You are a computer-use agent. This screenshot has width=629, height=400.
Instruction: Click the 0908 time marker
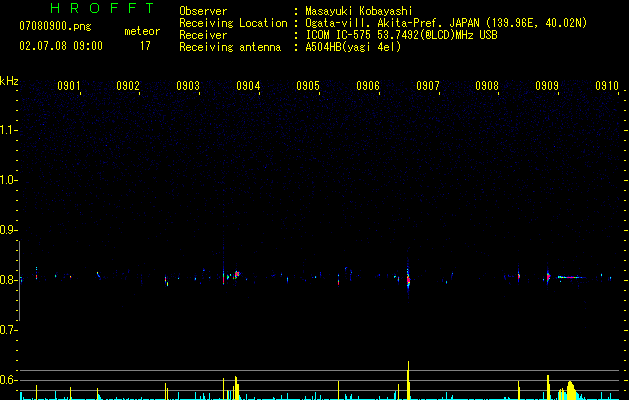487,86
